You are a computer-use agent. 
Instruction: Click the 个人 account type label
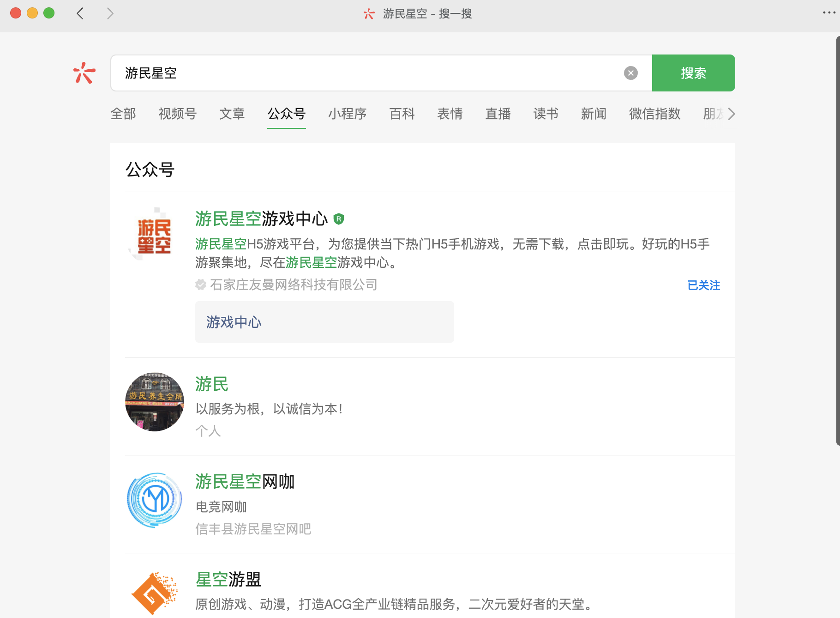[x=208, y=431]
